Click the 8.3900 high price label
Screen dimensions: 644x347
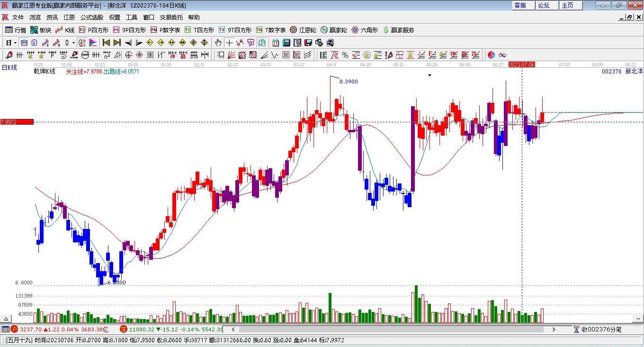click(349, 82)
